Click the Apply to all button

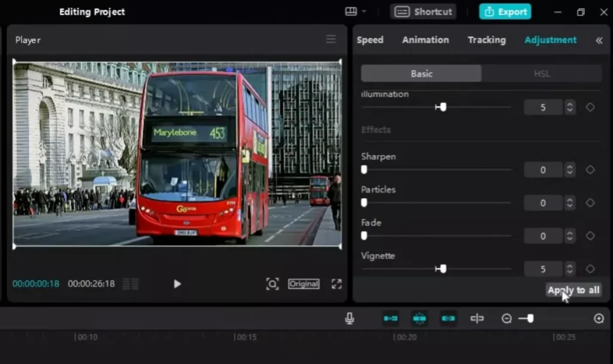click(x=573, y=290)
